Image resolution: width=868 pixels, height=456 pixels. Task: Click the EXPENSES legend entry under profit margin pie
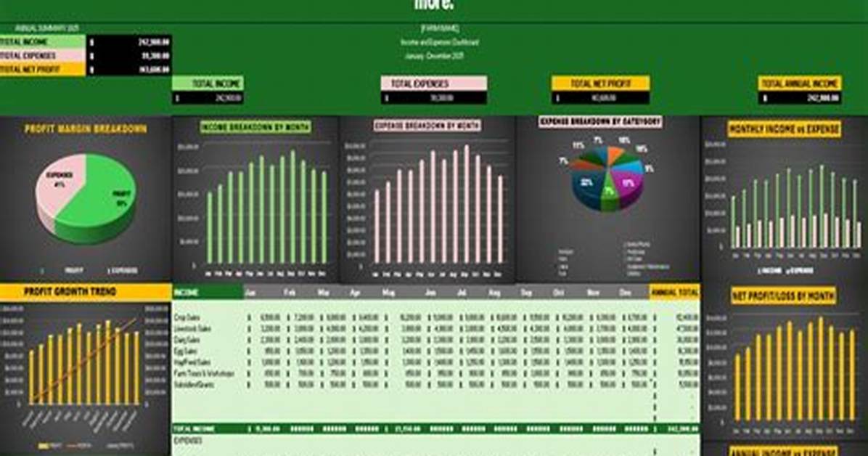(123, 270)
